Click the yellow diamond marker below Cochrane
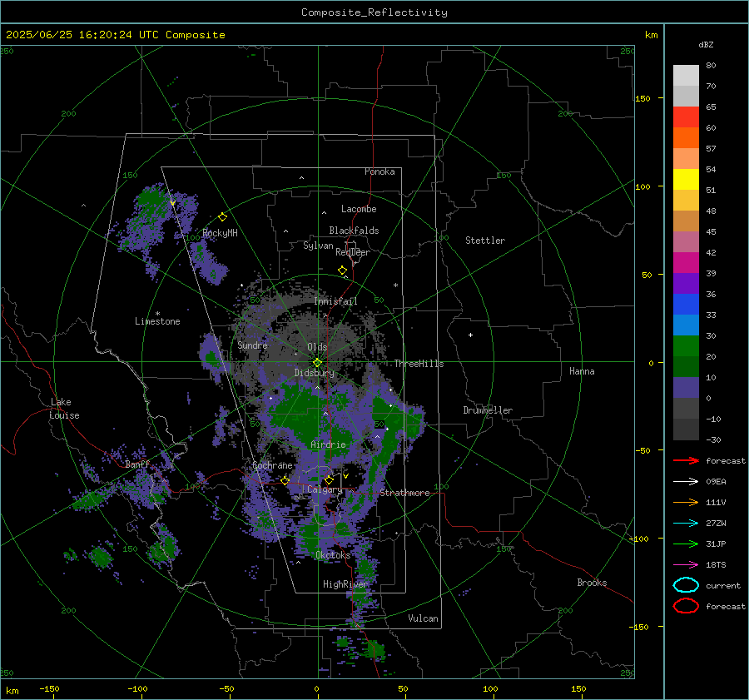 coord(285,480)
